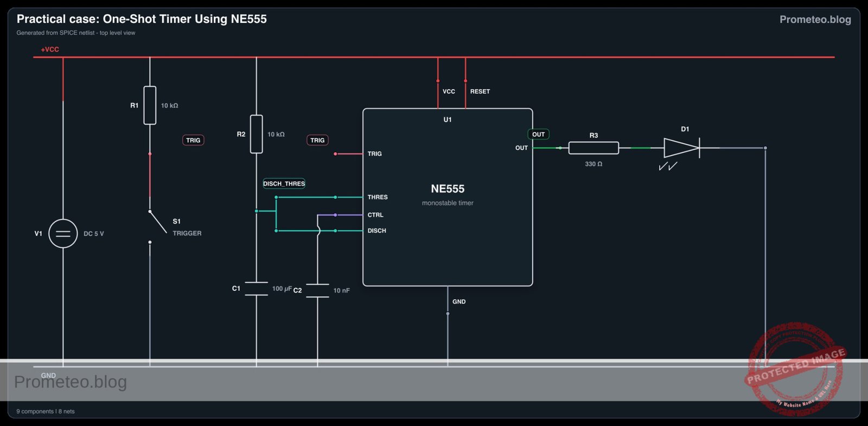Select the R1 resistor symbol
Viewport: 868px width, 426px height.
click(x=150, y=105)
